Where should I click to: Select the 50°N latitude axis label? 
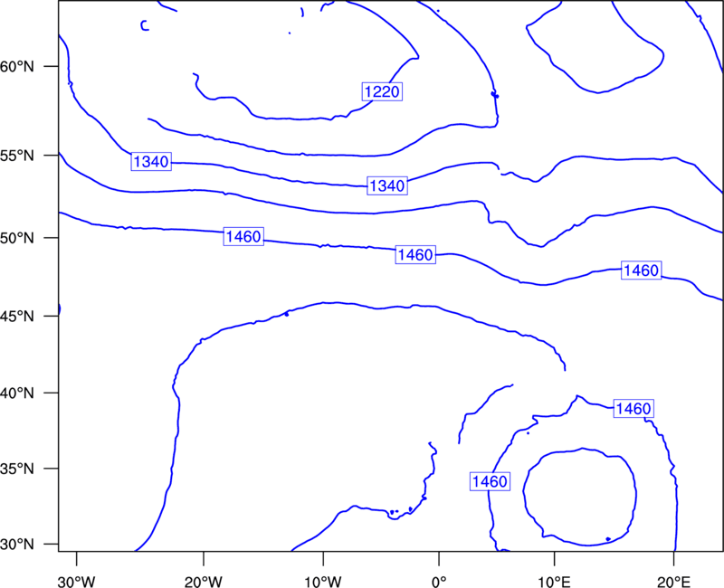(x=17, y=238)
